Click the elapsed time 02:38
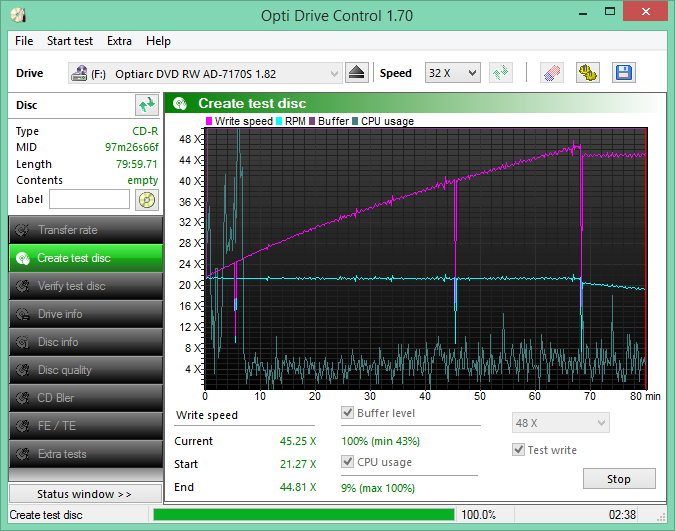 point(622,515)
